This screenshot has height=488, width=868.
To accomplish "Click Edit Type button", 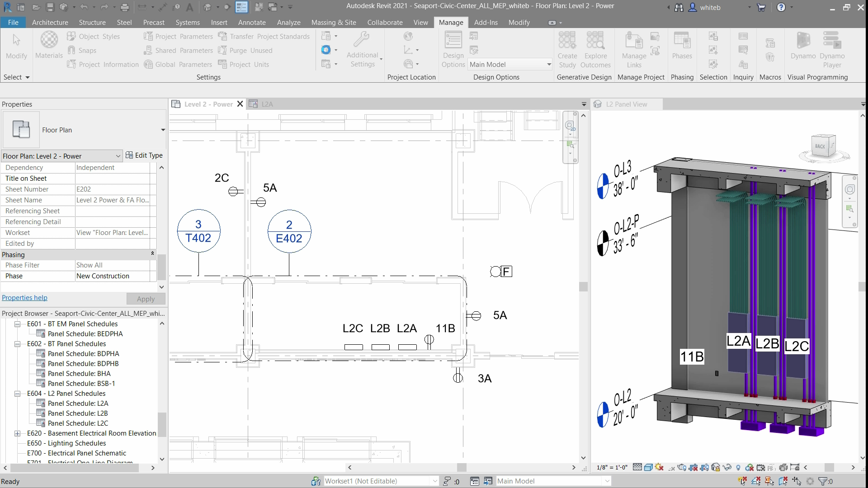I will pos(144,155).
